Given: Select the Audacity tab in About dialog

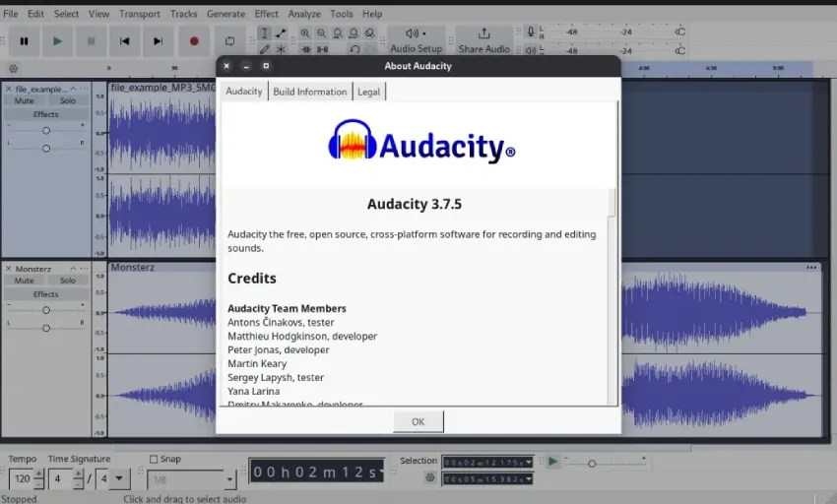Looking at the screenshot, I should tap(244, 92).
